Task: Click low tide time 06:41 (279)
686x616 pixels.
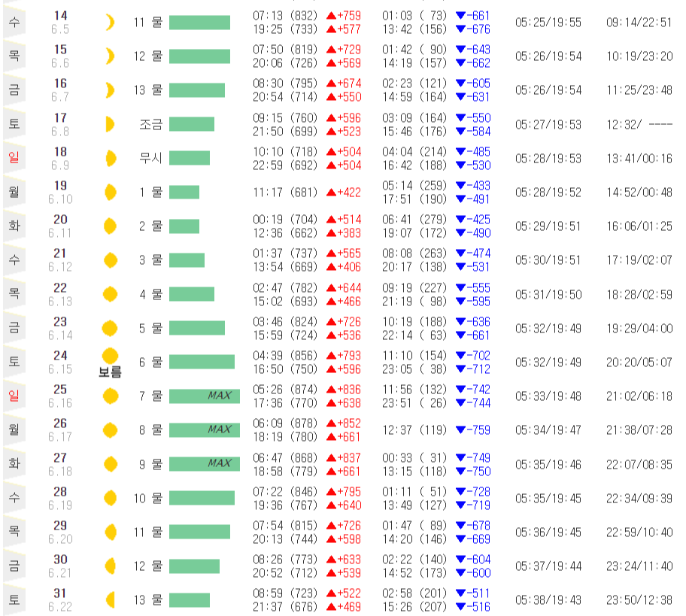Action: tap(414, 220)
